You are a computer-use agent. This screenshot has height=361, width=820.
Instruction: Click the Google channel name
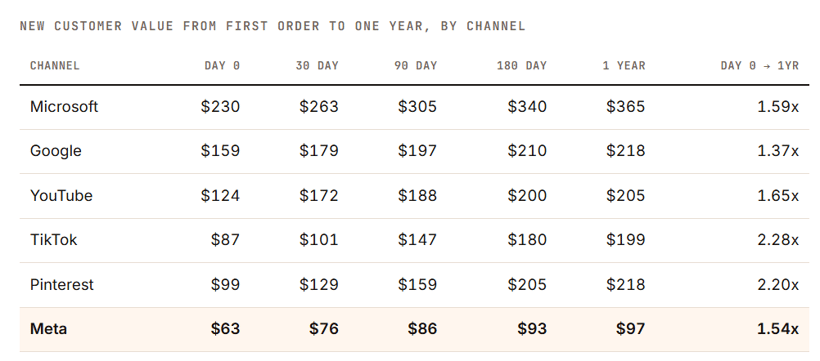[x=55, y=151]
